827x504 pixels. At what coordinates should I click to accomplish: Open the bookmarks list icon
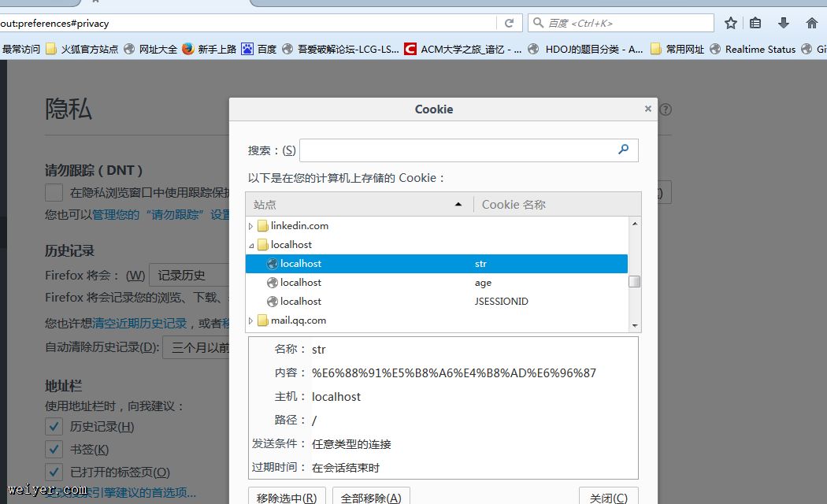click(755, 23)
